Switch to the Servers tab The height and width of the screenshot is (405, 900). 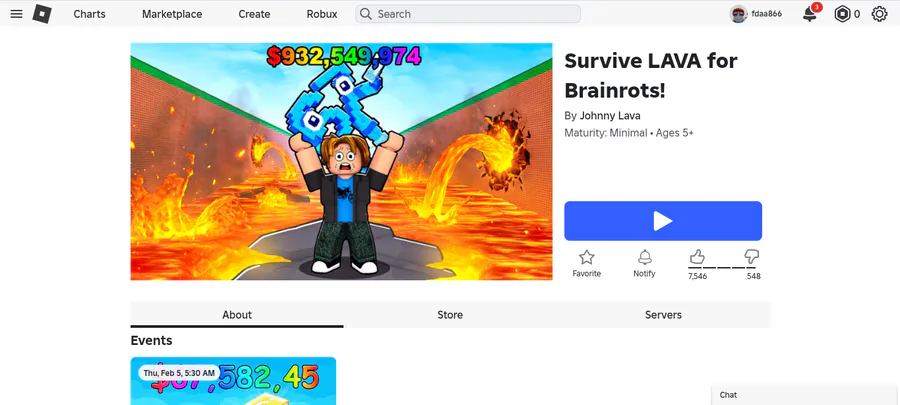coord(663,315)
